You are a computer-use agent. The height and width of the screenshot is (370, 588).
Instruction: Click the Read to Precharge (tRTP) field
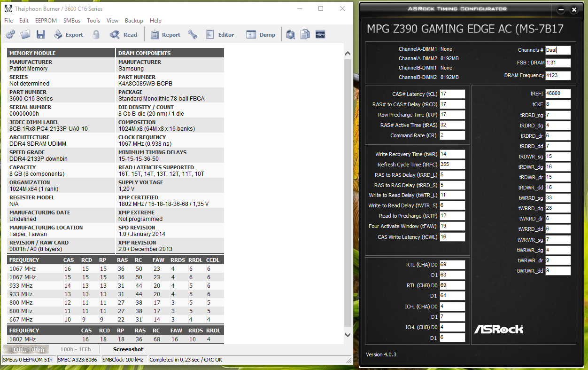pos(452,216)
